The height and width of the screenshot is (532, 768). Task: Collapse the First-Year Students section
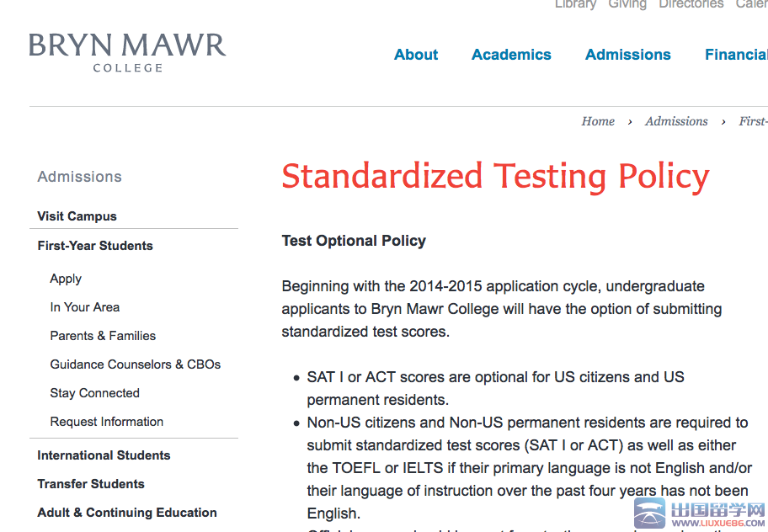pos(95,246)
